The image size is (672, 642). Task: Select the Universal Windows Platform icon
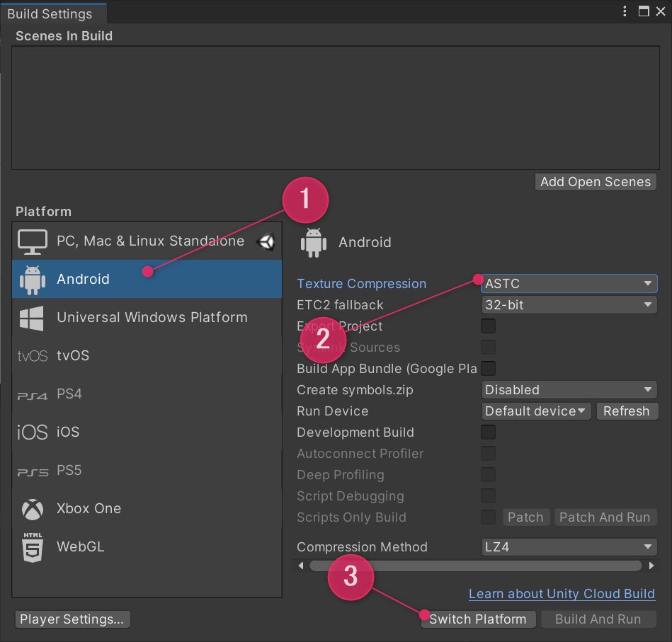[31, 317]
